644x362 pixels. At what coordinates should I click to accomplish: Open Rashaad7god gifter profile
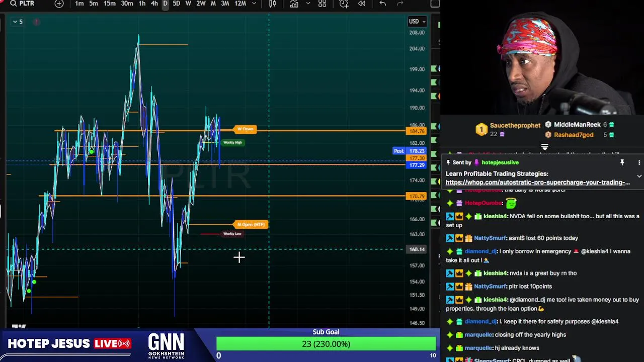click(574, 135)
